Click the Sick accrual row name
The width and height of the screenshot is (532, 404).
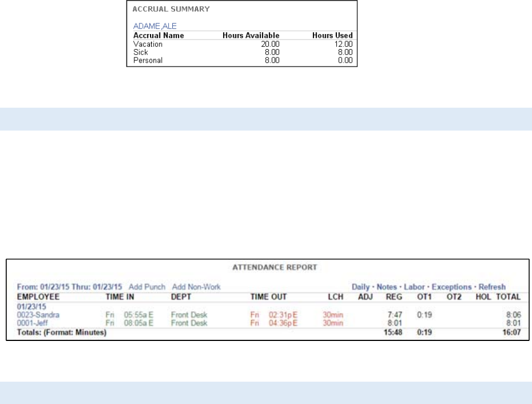pos(141,52)
